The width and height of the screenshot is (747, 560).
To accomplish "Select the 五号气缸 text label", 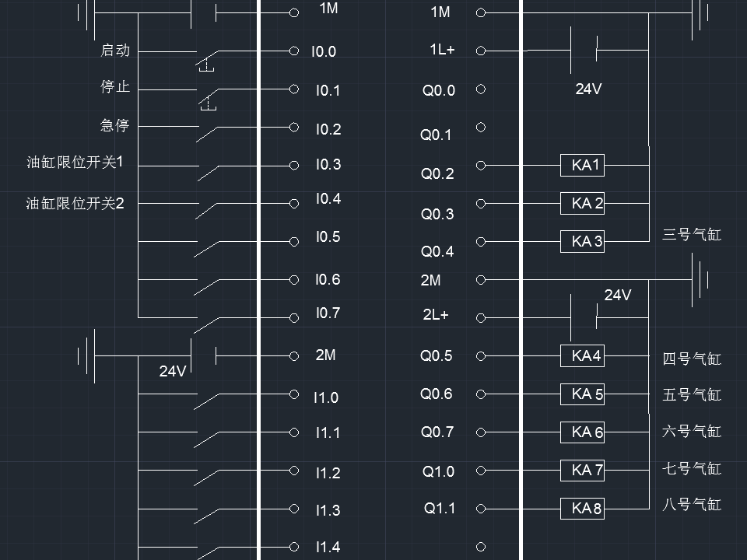I will click(692, 395).
